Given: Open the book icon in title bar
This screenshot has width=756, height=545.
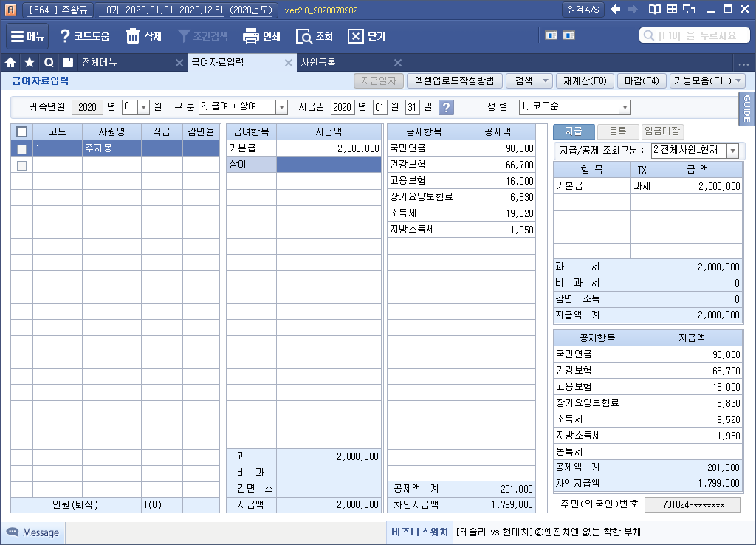Looking at the screenshot, I should pyautogui.click(x=654, y=9).
